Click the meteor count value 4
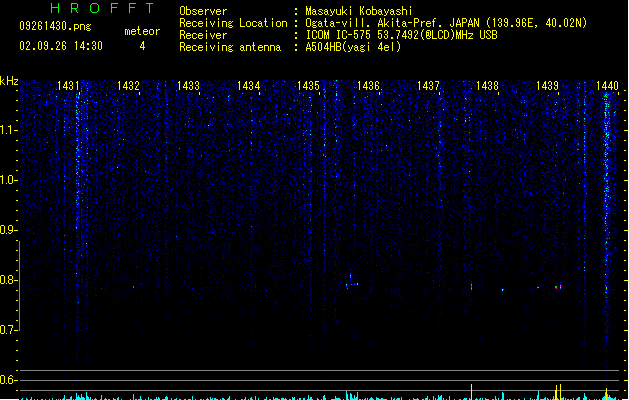The width and height of the screenshot is (629, 400). (x=142, y=46)
